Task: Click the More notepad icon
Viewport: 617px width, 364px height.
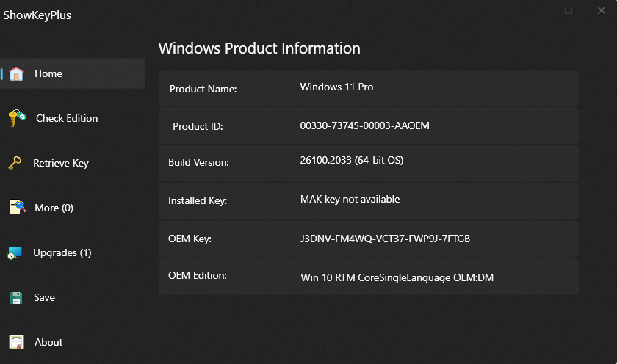Action: point(18,207)
